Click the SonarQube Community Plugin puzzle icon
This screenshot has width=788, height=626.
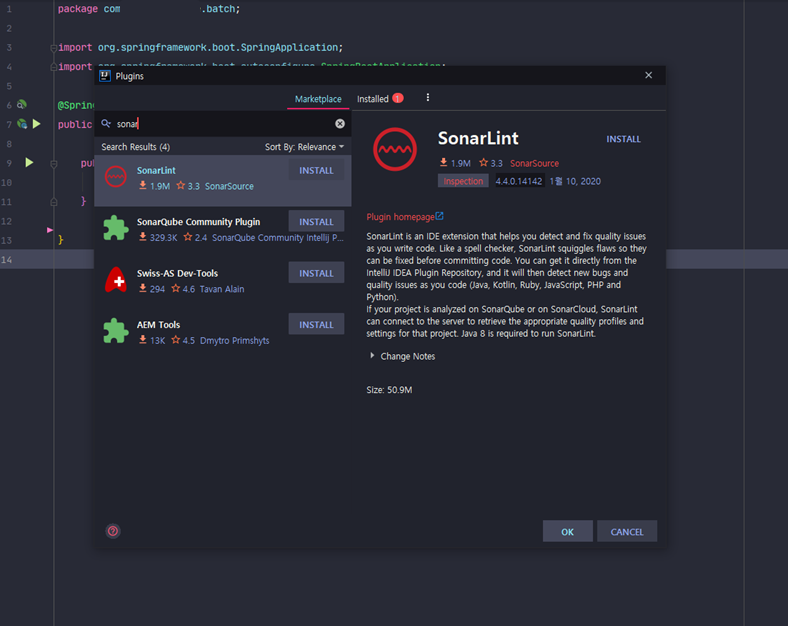[x=116, y=228]
